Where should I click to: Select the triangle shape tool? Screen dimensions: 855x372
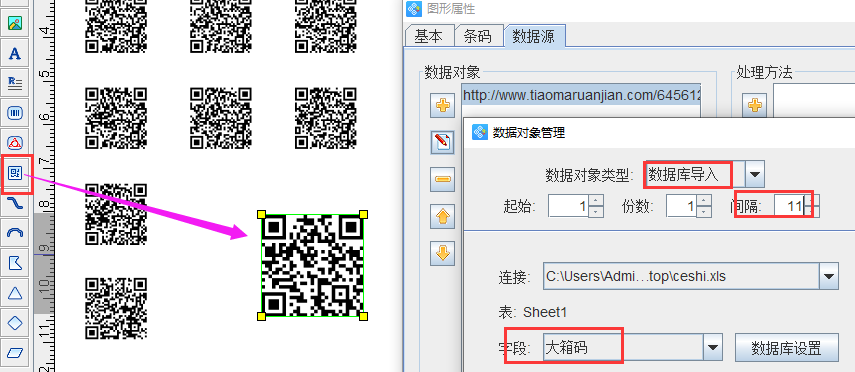click(x=15, y=293)
